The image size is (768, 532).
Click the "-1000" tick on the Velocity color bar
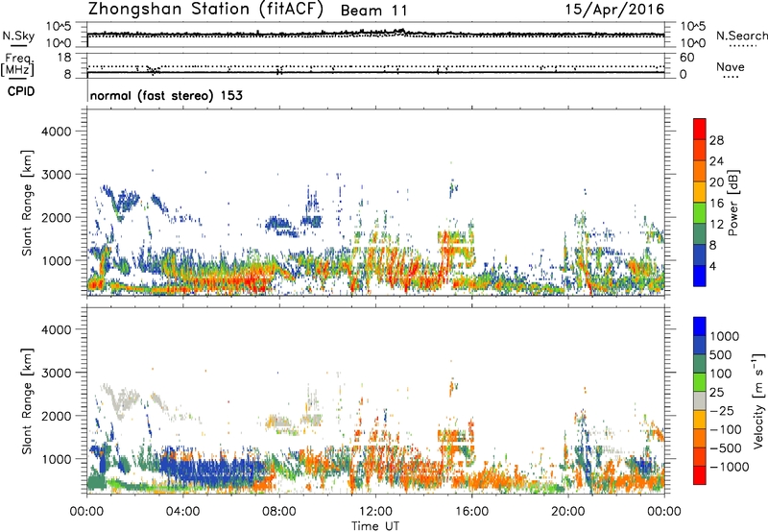coord(729,467)
